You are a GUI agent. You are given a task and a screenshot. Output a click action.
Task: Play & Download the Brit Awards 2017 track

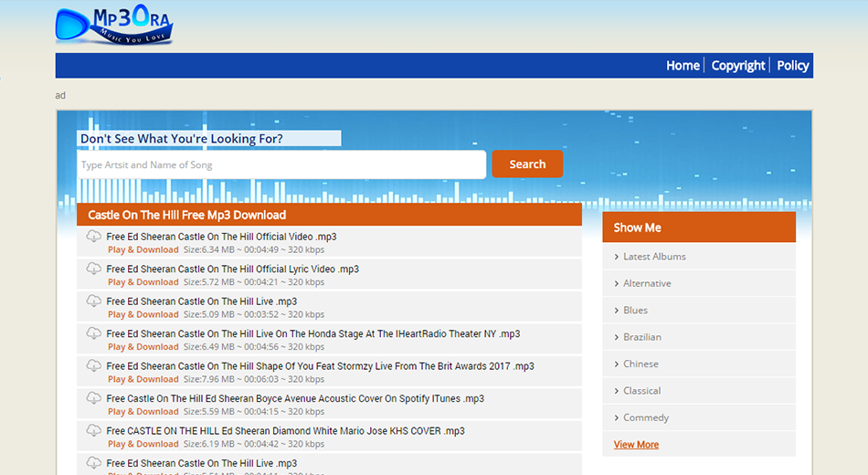[x=143, y=379]
